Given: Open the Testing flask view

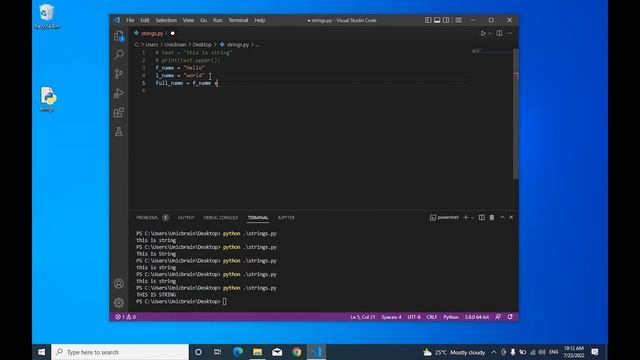Looking at the screenshot, I should click(x=119, y=131).
